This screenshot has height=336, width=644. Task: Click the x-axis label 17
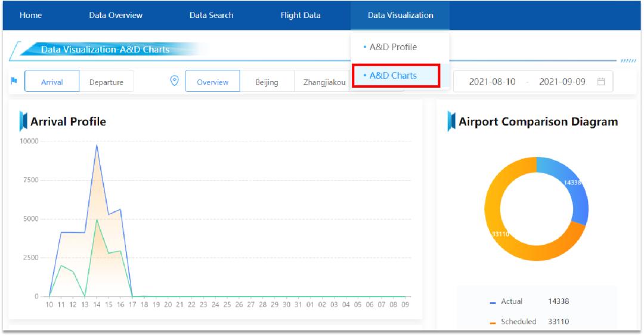pyautogui.click(x=132, y=305)
